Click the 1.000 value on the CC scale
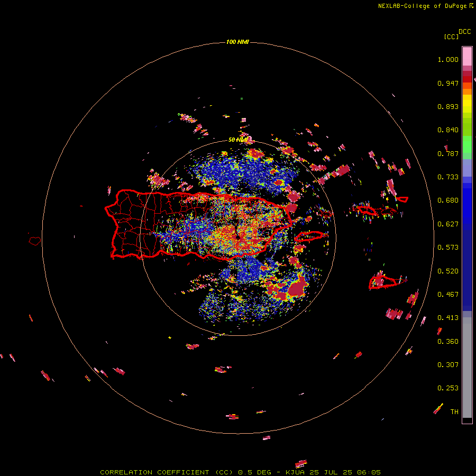This screenshot has width=476, height=476. (448, 59)
